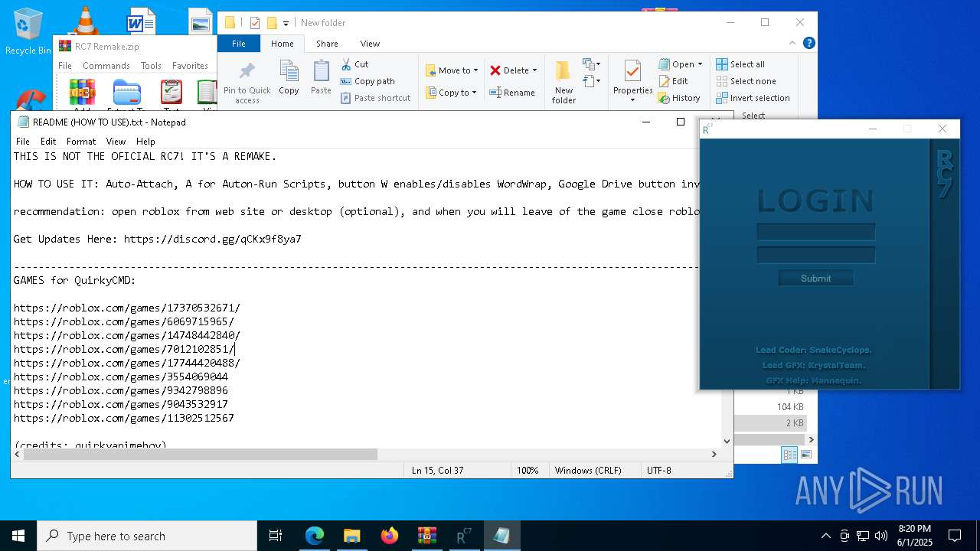Open the Notepad Format menu
The image size is (980, 551).
pos(81,142)
